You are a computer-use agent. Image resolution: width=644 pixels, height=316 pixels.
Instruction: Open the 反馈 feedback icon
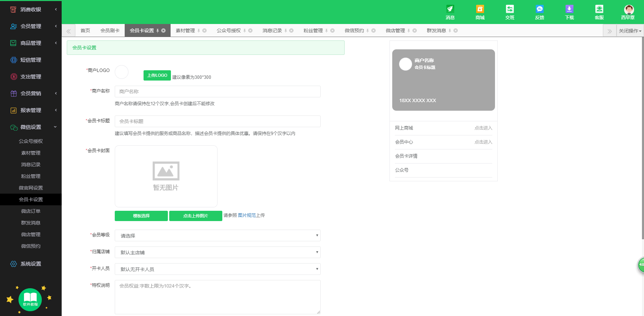[540, 9]
